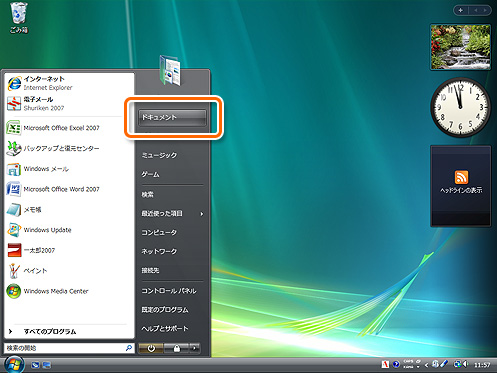Viewport: 497px width, 373px height.
Task: Click the pen icon in the system tray
Action: 444,364
